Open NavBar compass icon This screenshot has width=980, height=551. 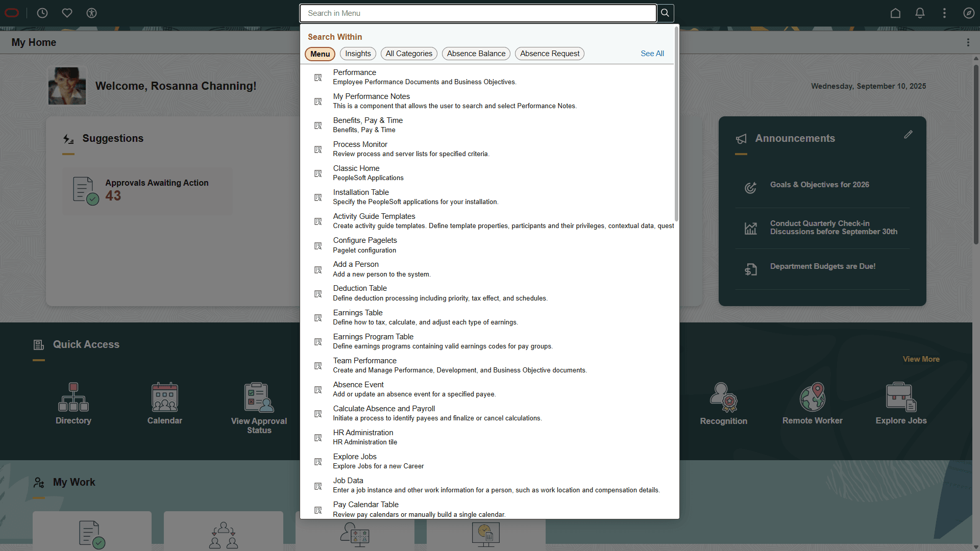pos(969,13)
